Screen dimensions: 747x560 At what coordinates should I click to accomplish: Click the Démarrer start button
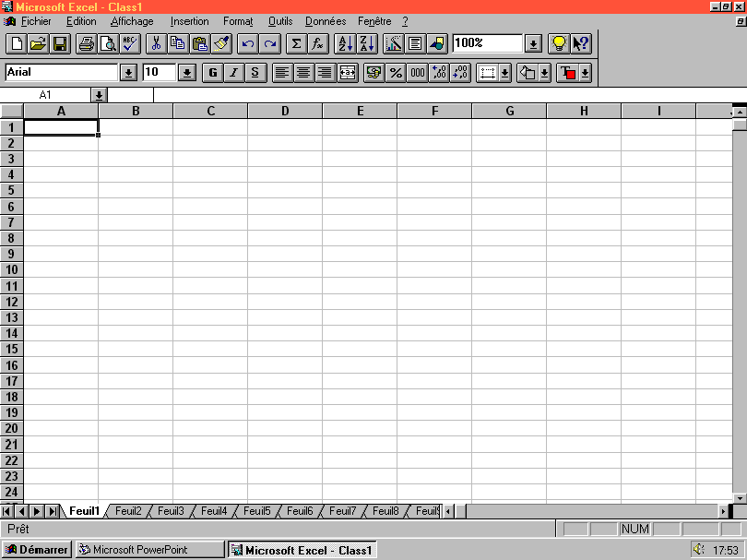(37, 550)
